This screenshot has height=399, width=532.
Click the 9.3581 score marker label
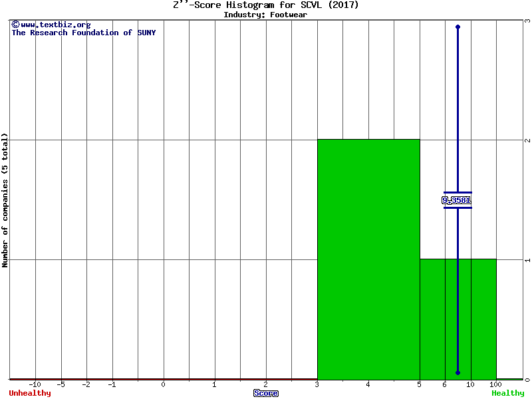click(x=456, y=200)
